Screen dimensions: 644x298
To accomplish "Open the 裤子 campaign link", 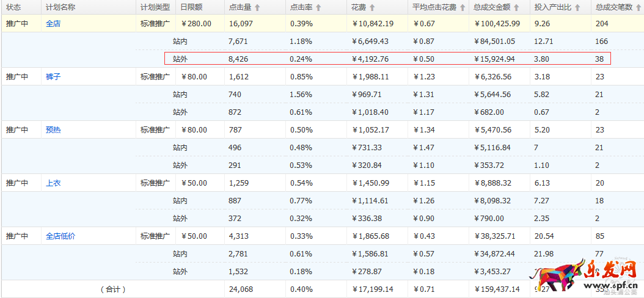I will (x=53, y=77).
